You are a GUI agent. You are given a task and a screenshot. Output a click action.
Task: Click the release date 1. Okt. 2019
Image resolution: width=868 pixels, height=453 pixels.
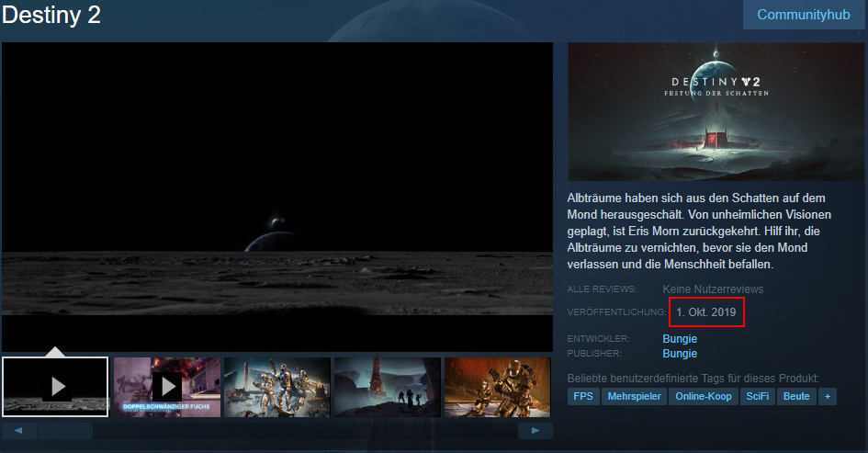point(706,311)
